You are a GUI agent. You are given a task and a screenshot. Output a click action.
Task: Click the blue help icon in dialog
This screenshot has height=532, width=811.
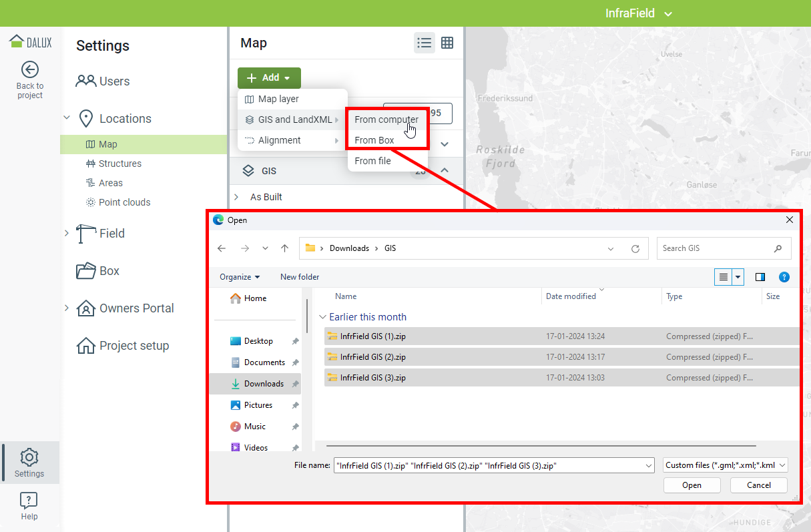click(784, 277)
